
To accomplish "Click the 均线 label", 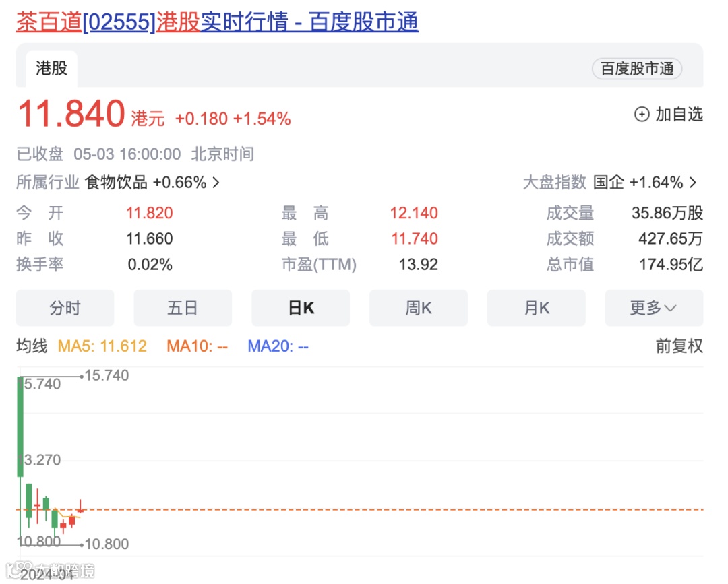I will [32, 346].
